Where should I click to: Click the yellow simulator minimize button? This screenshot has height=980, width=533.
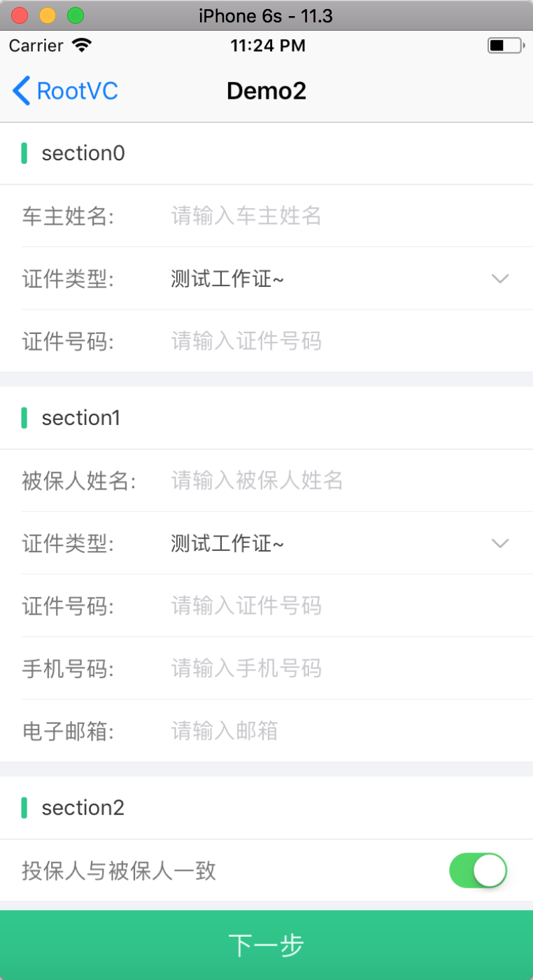coord(48,15)
